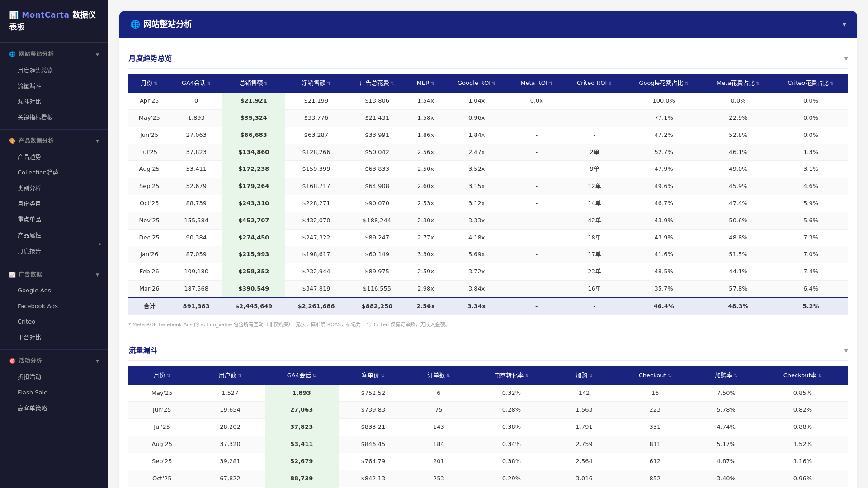Collapse the 月度趋势总览 section
The height and width of the screenshot is (488, 868).
click(846, 59)
